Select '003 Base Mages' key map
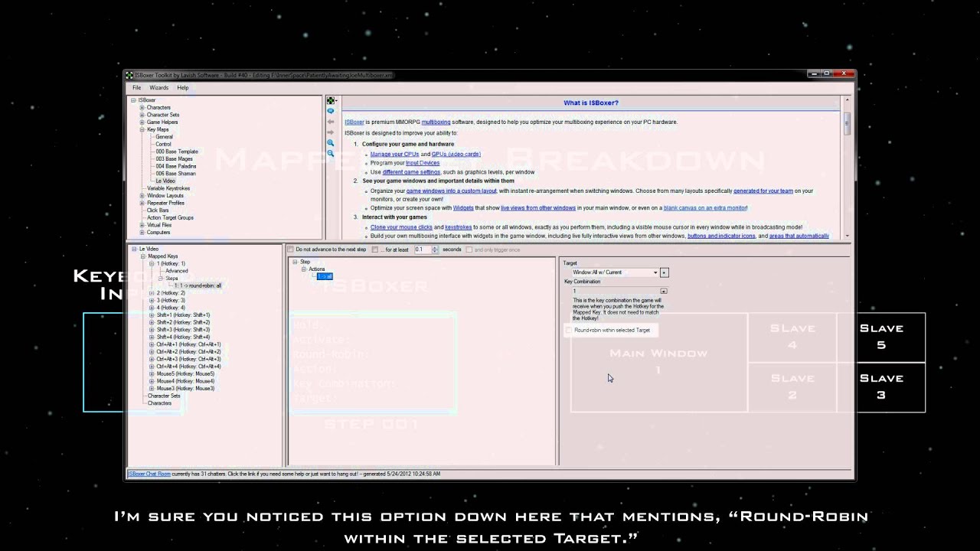The image size is (980, 551). coord(174,159)
